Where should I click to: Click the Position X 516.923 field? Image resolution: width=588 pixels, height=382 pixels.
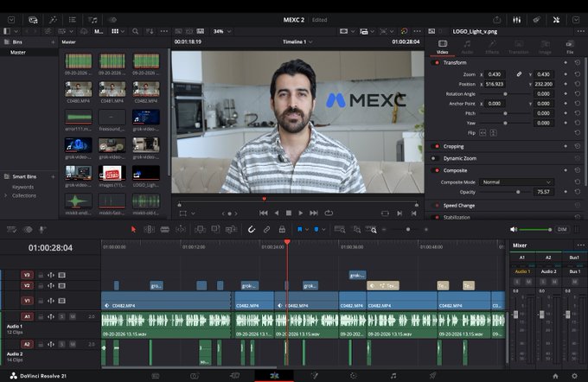tap(495, 84)
